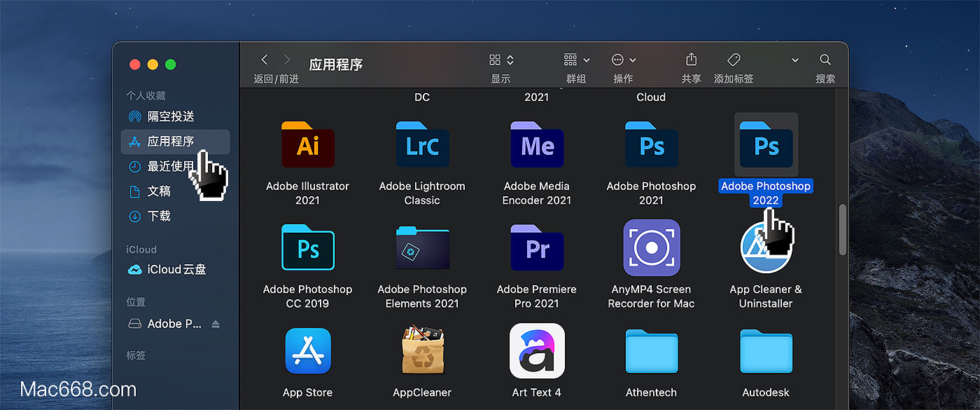Go back with the left chevron
The image size is (980, 410).
[264, 60]
